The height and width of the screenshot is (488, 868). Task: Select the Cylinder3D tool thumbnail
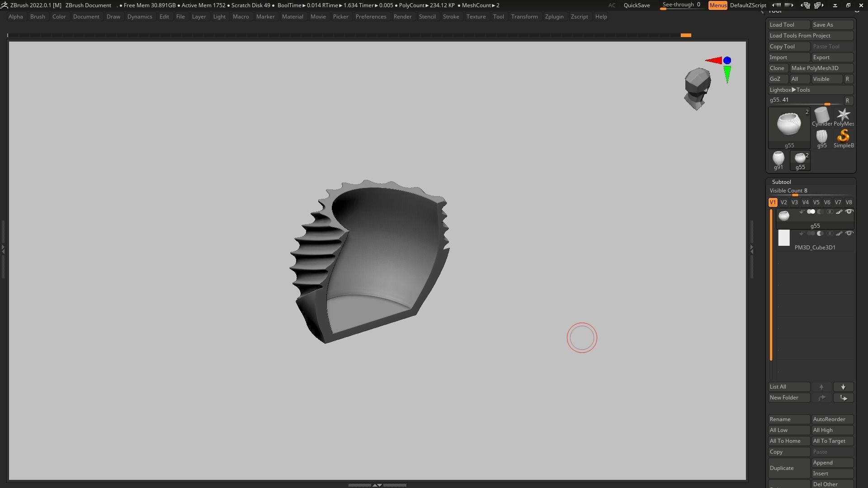(821, 116)
